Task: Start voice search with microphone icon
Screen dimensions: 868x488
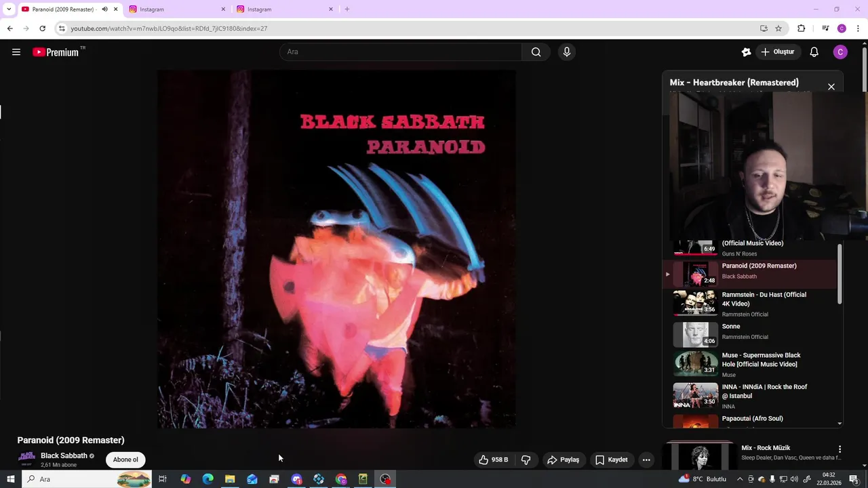Action: [567, 52]
